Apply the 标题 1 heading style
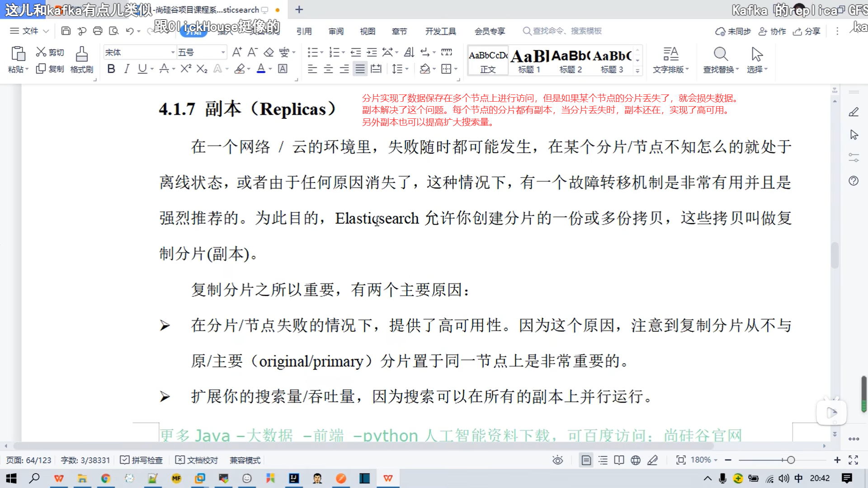Viewport: 868px width, 488px height. pyautogui.click(x=529, y=61)
